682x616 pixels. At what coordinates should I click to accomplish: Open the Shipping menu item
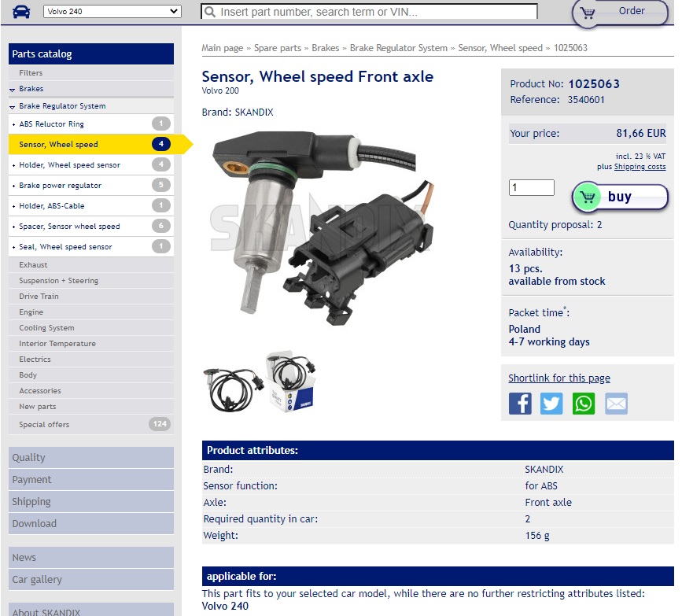point(31,502)
